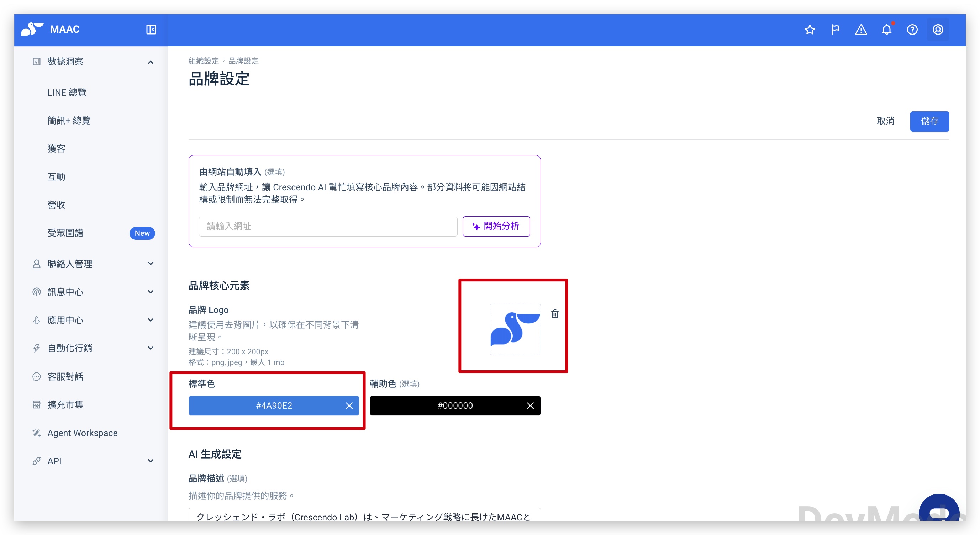The image size is (980, 535).
Task: Click the 儲存 save button
Action: (x=929, y=121)
